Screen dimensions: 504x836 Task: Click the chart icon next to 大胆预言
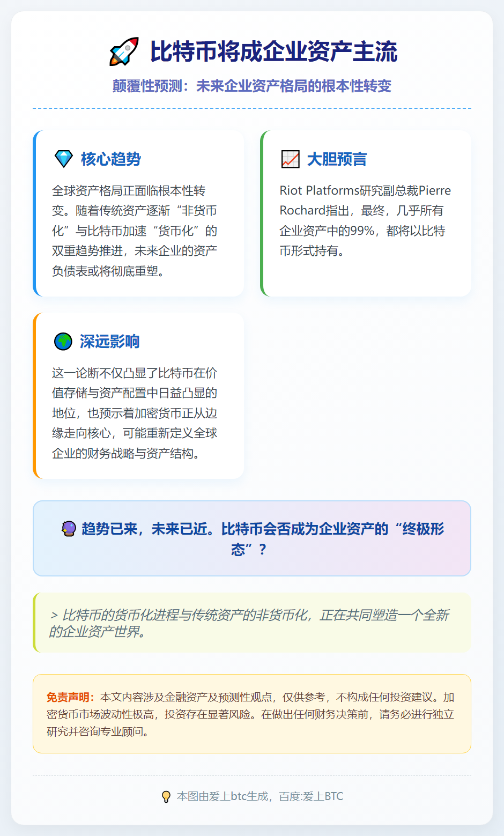point(290,159)
